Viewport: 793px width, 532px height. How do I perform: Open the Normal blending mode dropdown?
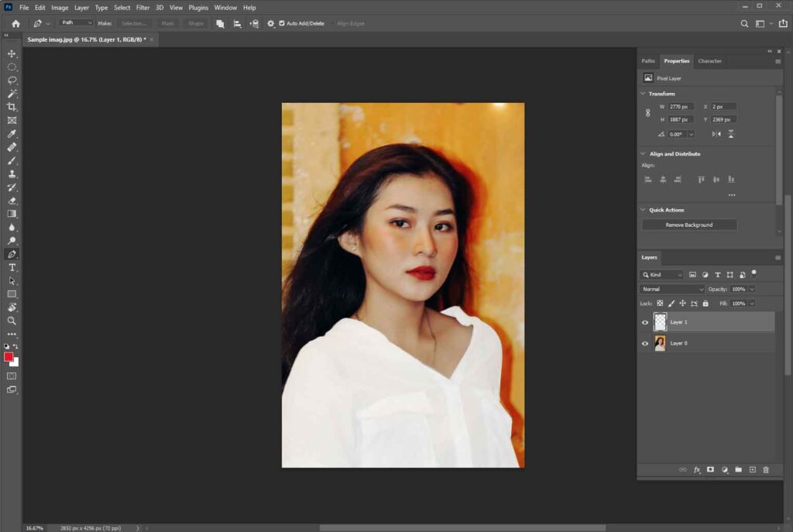[x=671, y=289]
